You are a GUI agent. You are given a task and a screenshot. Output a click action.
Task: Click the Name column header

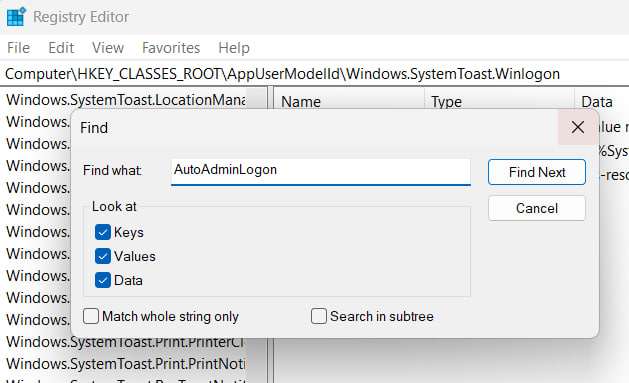pyautogui.click(x=349, y=100)
